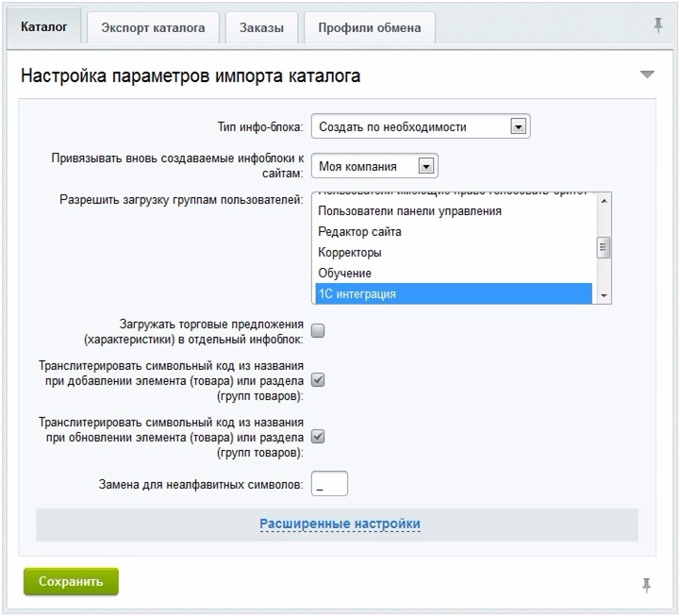Open the Каталог tab
This screenshot has height=616, width=680.
43,27
